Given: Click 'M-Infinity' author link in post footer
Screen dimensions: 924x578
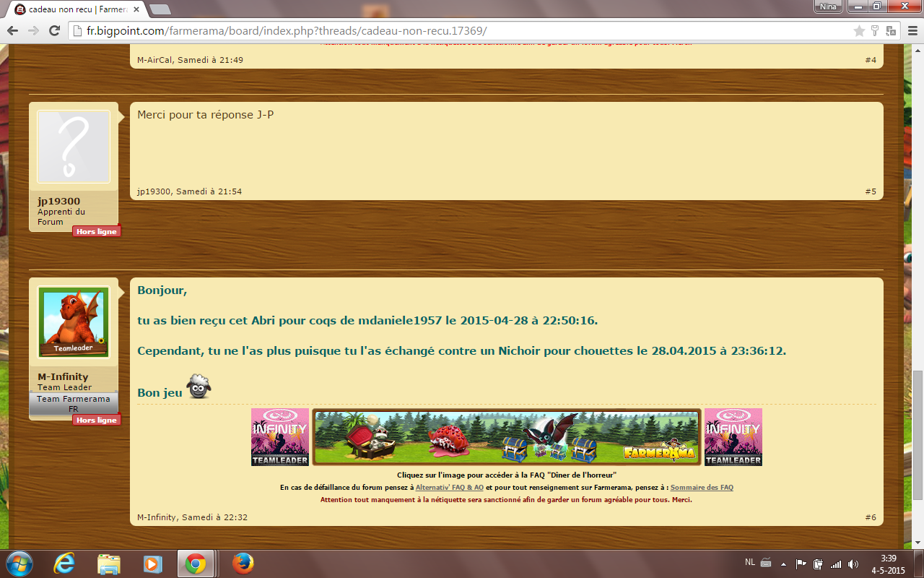Looking at the screenshot, I should 157,517.
